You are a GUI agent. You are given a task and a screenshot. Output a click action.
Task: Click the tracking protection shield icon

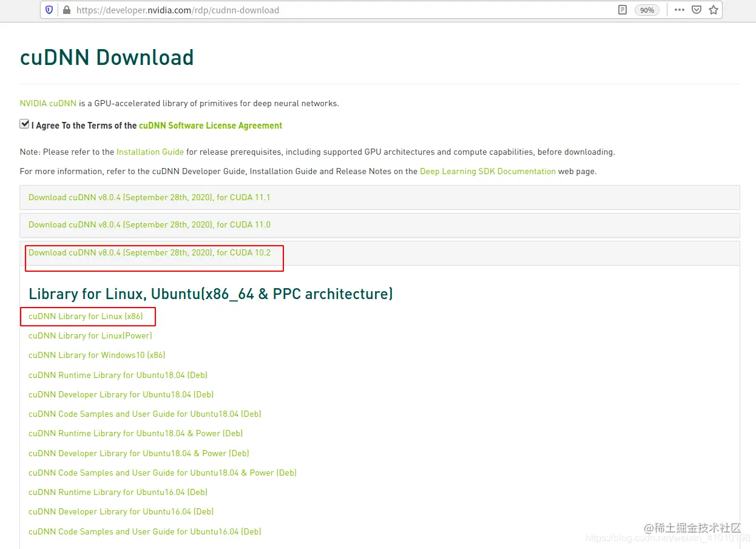coord(50,10)
